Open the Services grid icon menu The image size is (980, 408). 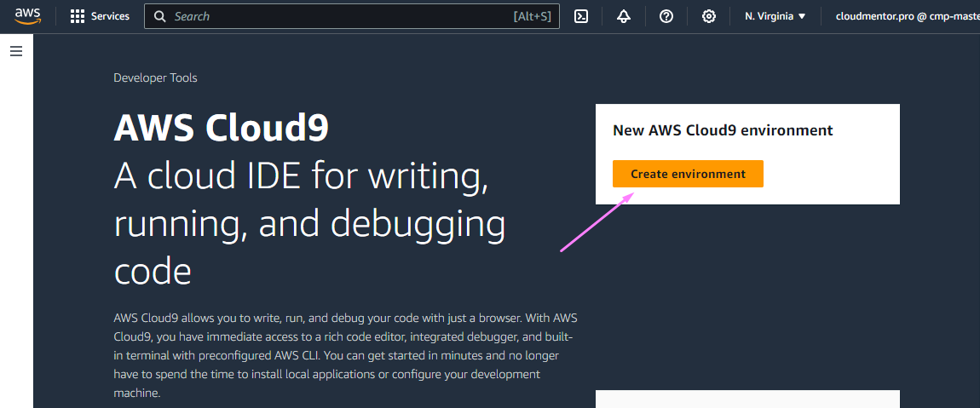78,16
